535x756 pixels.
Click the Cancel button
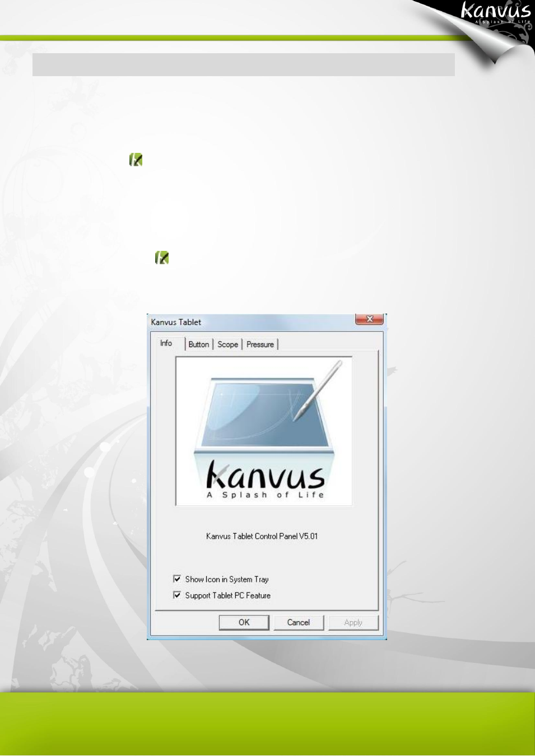(299, 622)
